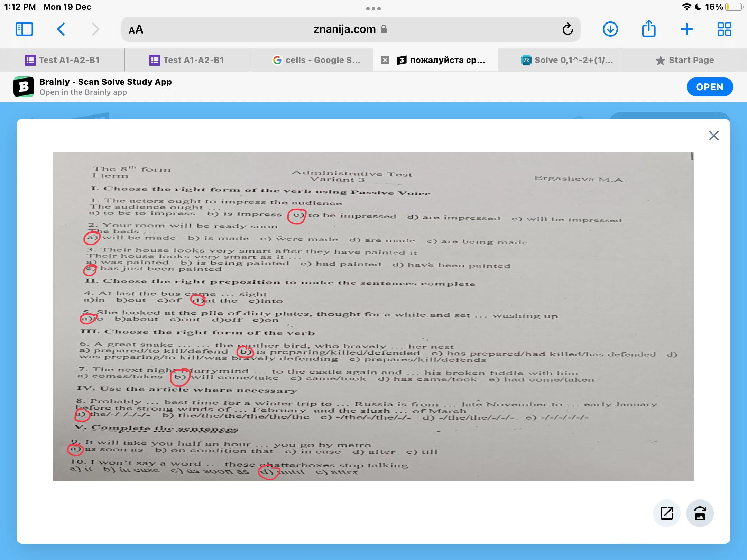This screenshot has width=747, height=560.
Task: Close the active пожалуйста tab
Action: tap(385, 60)
